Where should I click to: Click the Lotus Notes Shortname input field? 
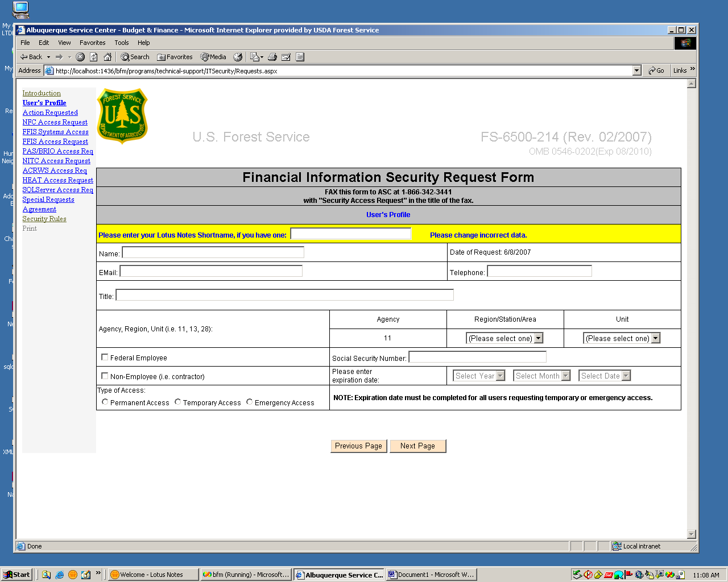tap(350, 234)
